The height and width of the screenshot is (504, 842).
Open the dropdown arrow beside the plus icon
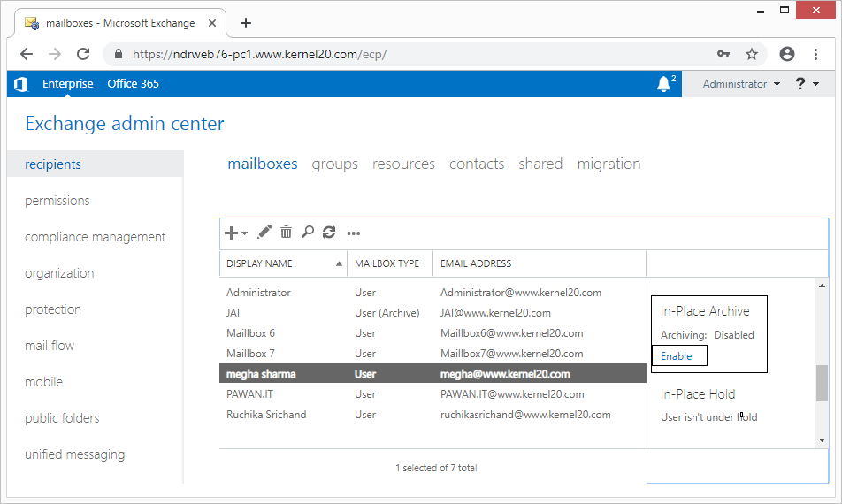244,233
